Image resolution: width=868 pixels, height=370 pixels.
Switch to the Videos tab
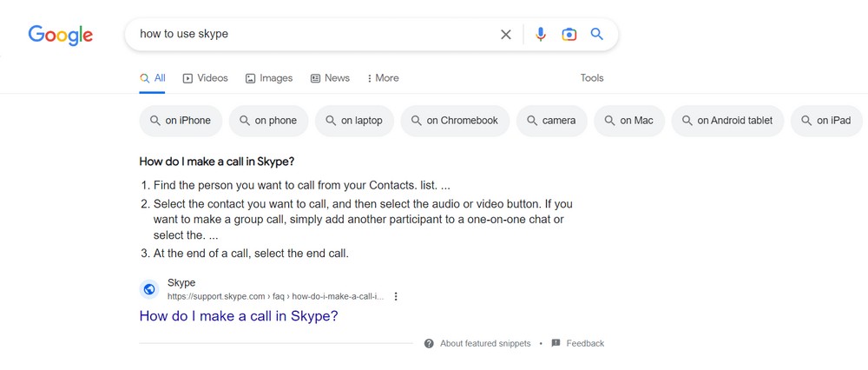[205, 78]
